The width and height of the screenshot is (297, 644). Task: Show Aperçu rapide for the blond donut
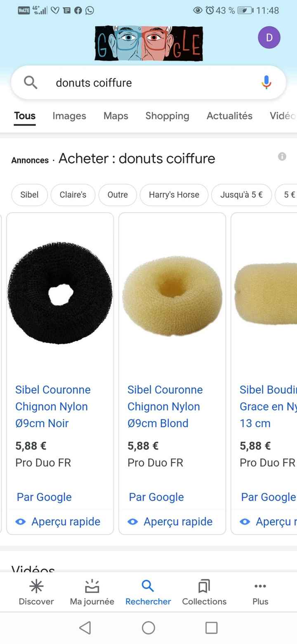coord(171,521)
